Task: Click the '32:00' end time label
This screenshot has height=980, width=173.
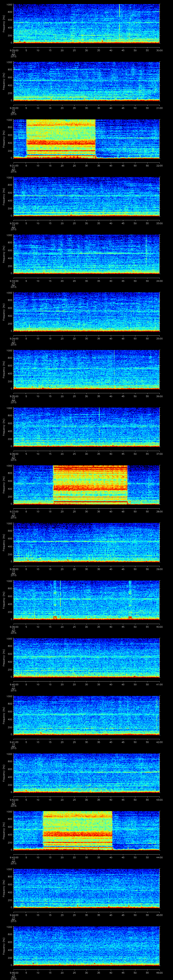Action: pyautogui.click(x=160, y=166)
